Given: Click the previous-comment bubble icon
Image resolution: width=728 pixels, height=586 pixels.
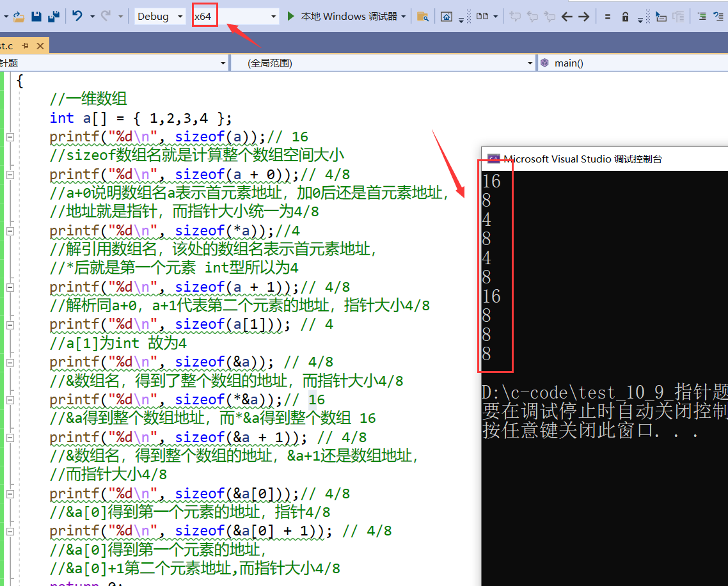Looking at the screenshot, I should click(532, 17).
